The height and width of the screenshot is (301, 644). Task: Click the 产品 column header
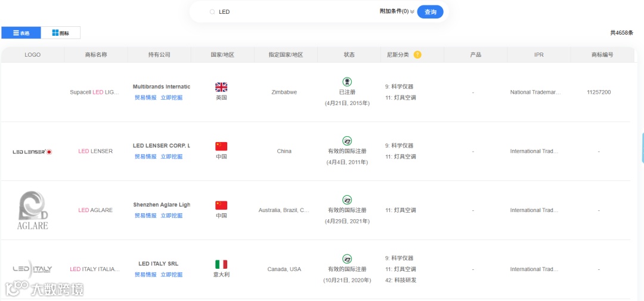point(476,55)
